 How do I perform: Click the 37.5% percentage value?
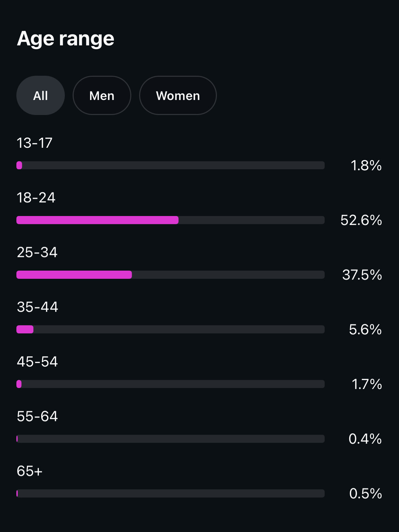pos(362,275)
